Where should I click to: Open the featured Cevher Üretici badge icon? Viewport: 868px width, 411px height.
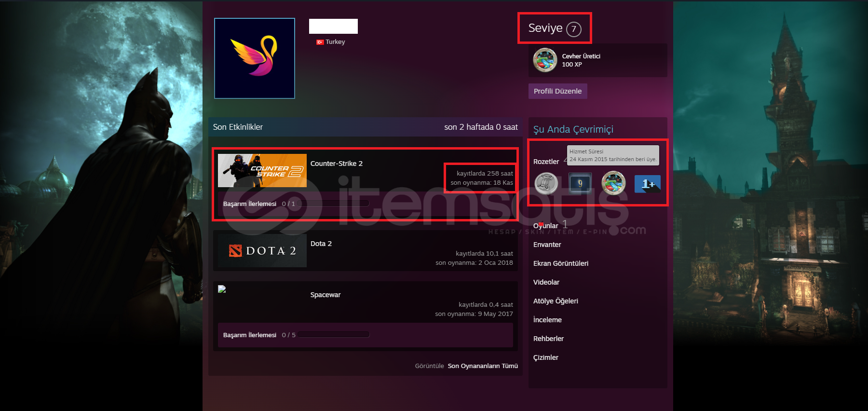[545, 60]
